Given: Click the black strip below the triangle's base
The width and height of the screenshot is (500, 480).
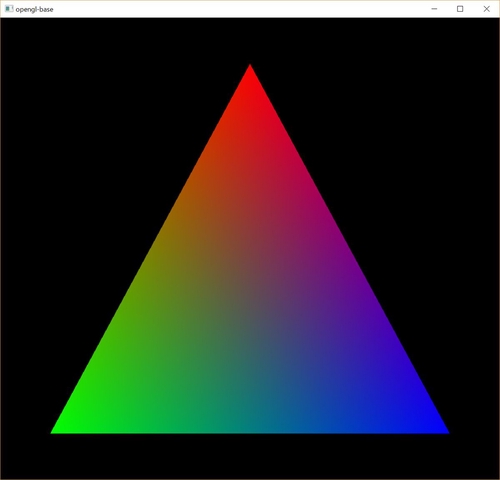Looking at the screenshot, I should tap(250, 456).
